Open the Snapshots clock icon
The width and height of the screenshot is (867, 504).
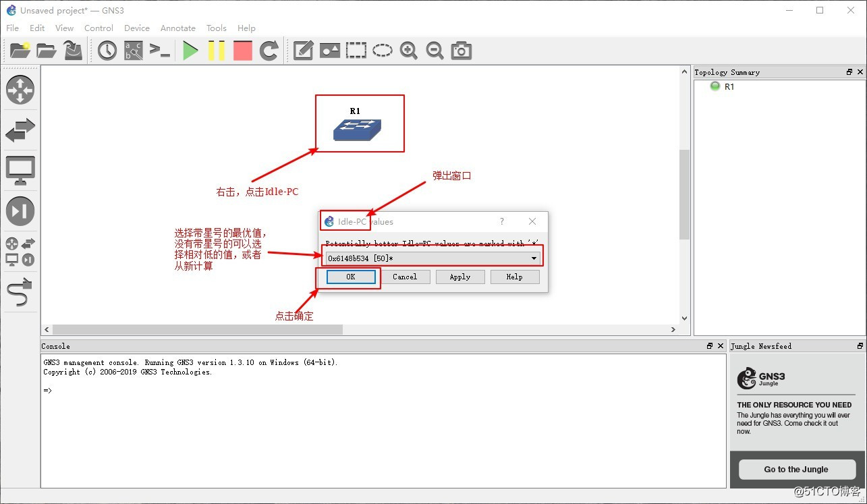coord(107,51)
